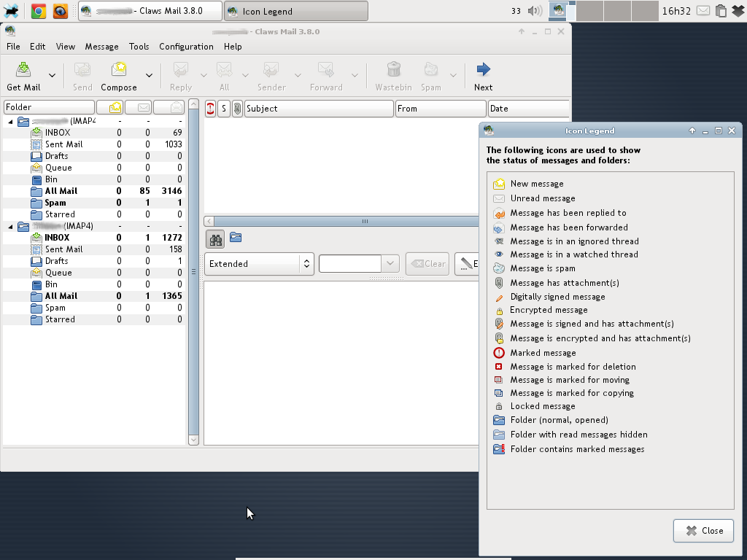Viewport: 747px width, 560px height.
Task: Sort by the attachment column header icon
Action: pos(237,109)
